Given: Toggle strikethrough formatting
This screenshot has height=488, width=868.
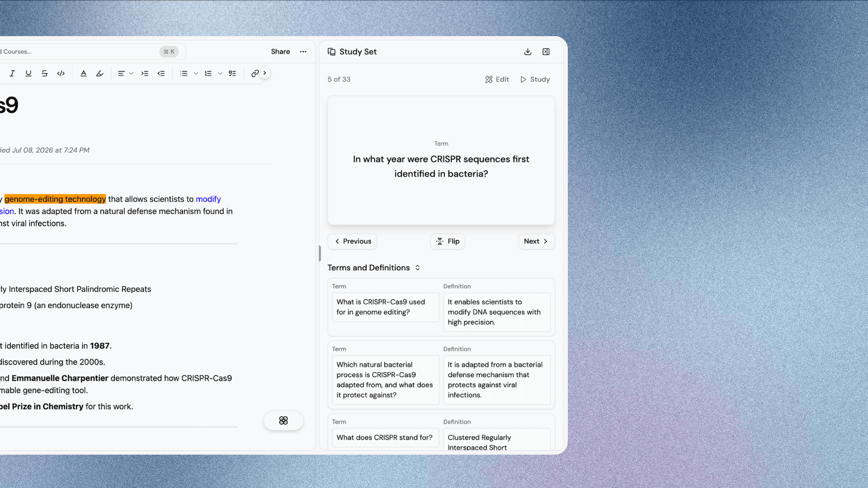Looking at the screenshot, I should pos(44,73).
